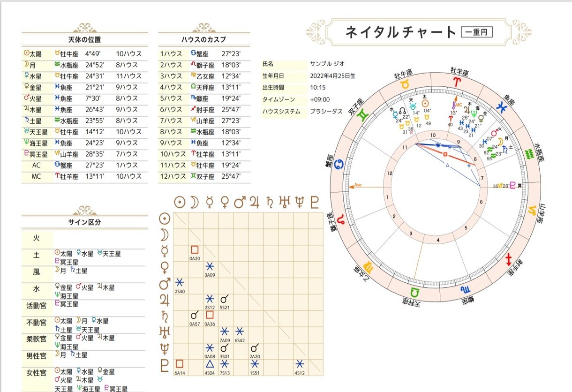The width and height of the screenshot is (572, 392).
Task: Pick the Mercury glyph heading the aspect grid columns
Action: [x=210, y=202]
